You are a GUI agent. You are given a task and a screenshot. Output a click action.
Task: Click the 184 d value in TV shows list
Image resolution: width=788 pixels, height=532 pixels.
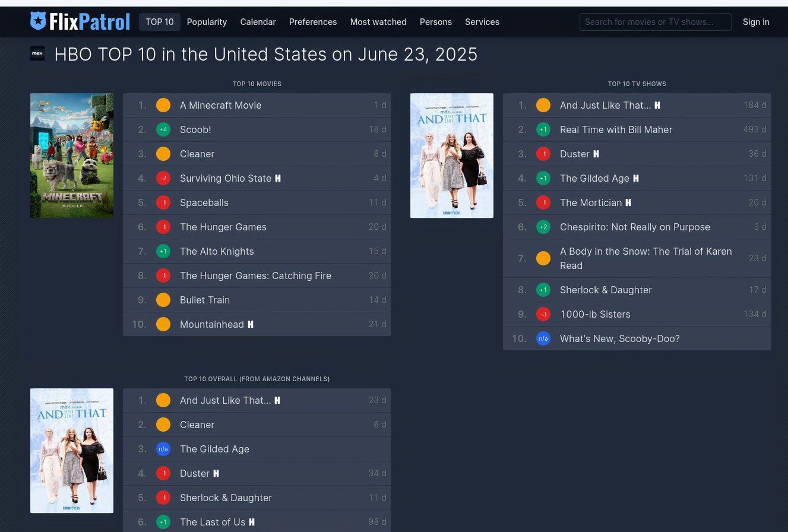(755, 105)
